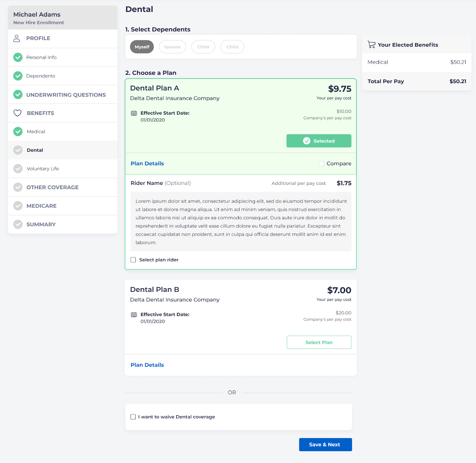The image size is (476, 463).
Task: Click the gray check icon beside Summary
Action: pyautogui.click(x=18, y=224)
